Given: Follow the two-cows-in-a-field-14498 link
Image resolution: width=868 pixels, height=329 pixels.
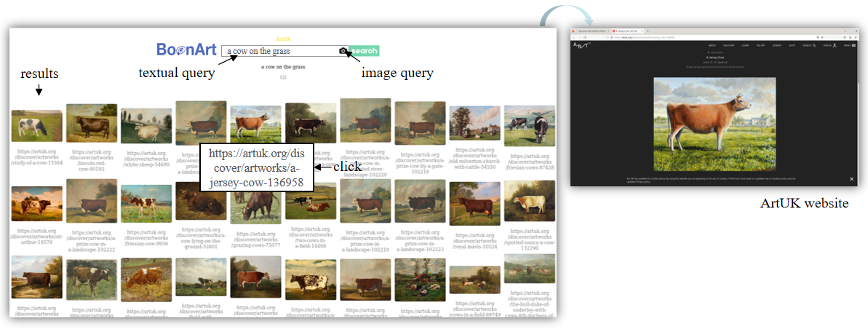Looking at the screenshot, I should pos(311,237).
